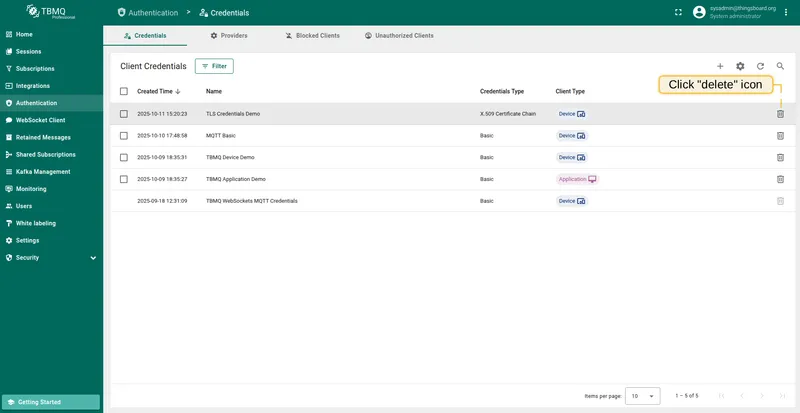Open Home from the sidebar
Image resolution: width=800 pixels, height=413 pixels.
51,34
